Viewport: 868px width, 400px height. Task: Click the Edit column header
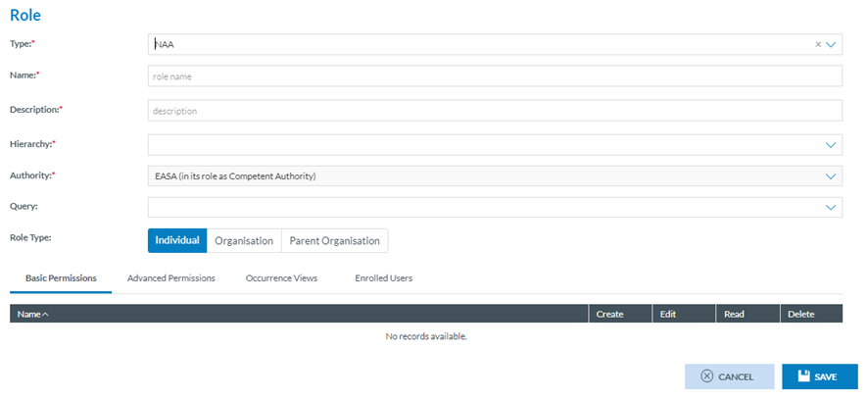pos(668,315)
